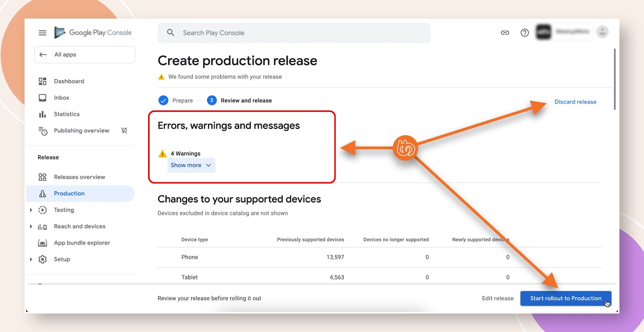Click the search magnifier icon
The width and height of the screenshot is (644, 332).
(x=171, y=33)
